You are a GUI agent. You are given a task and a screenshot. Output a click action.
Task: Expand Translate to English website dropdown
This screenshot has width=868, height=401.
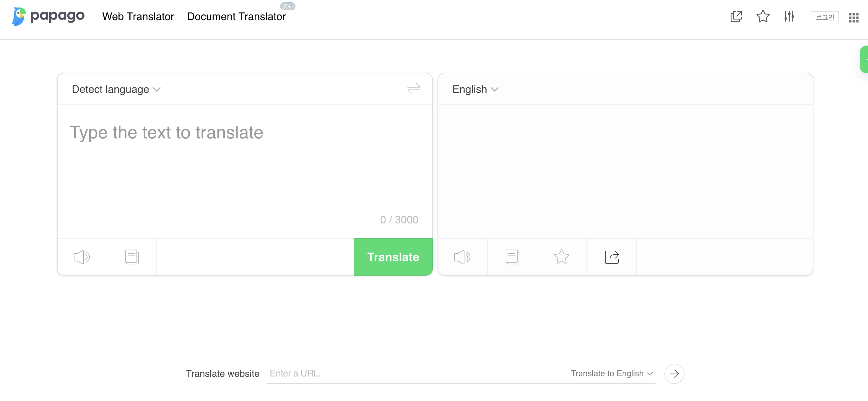[x=612, y=373]
